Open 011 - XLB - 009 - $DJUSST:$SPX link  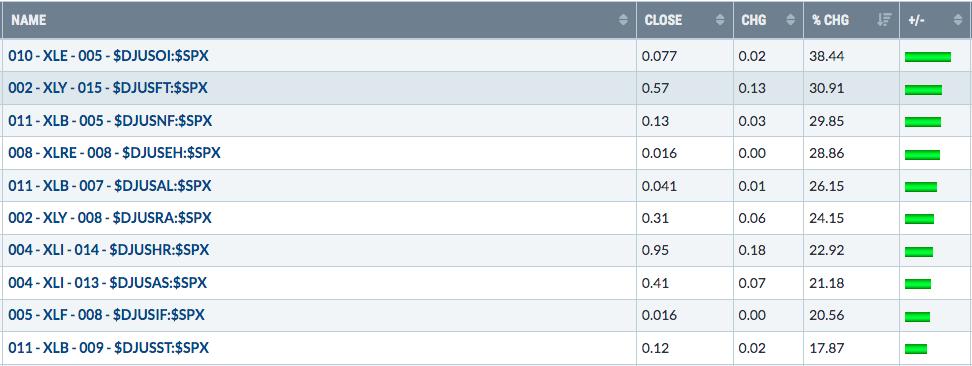[x=108, y=347]
